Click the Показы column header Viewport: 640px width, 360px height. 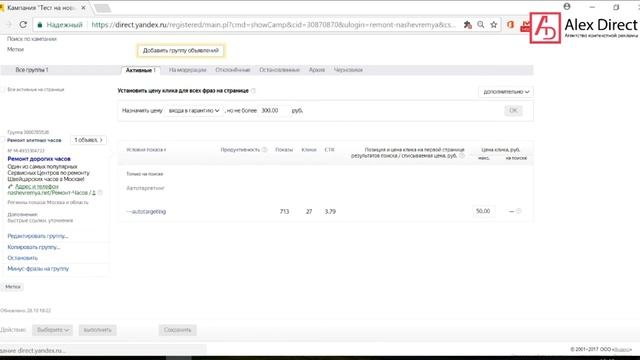tap(284, 150)
